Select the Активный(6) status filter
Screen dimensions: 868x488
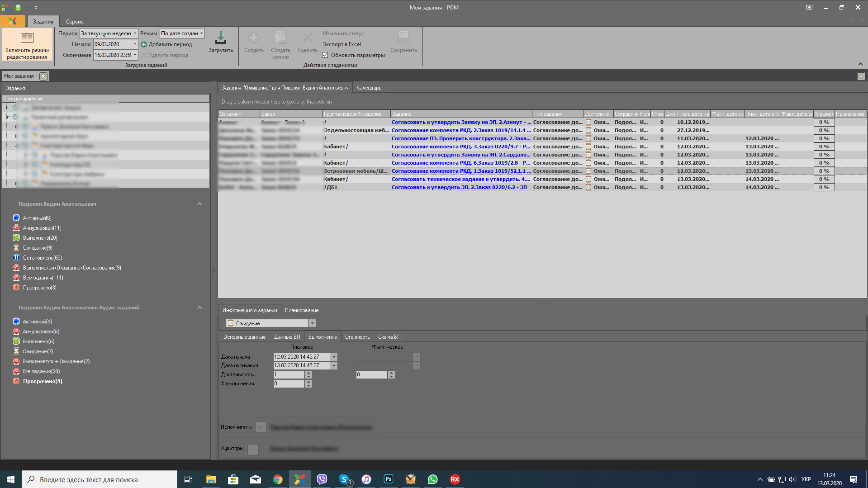coord(37,218)
